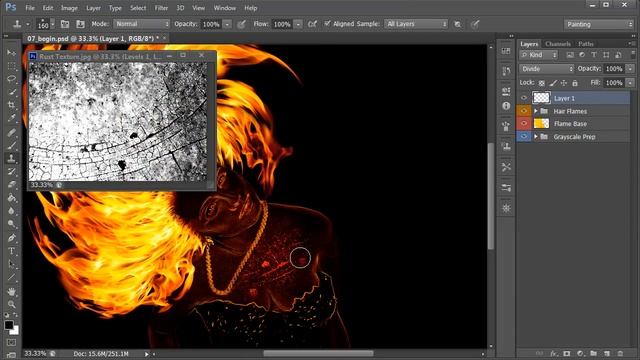This screenshot has width=640, height=360.
Task: Toggle the Clone Source panel from options bar
Action: click(80, 24)
